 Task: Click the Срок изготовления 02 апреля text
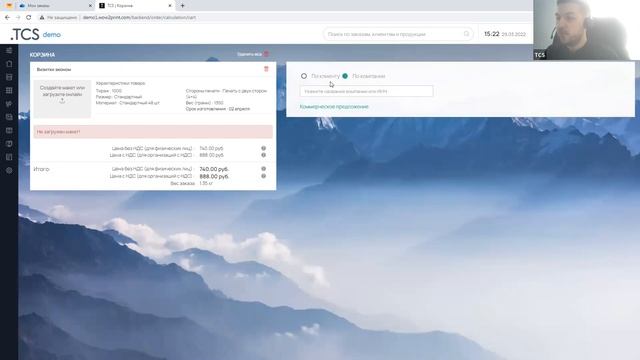(x=218, y=109)
